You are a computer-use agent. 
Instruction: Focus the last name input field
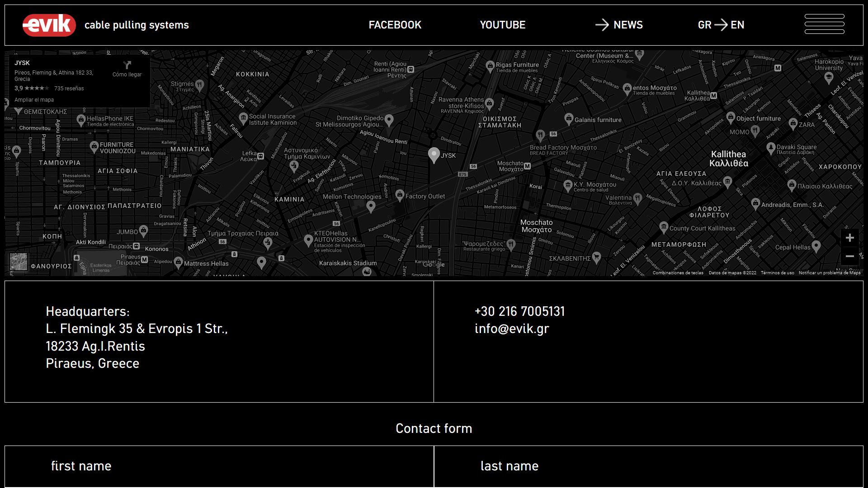point(648,466)
